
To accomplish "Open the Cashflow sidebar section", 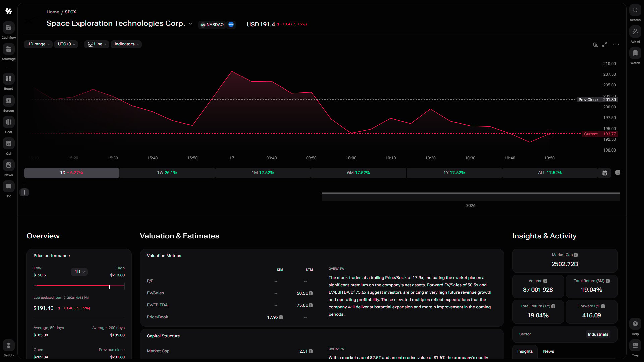I will pos(9,28).
